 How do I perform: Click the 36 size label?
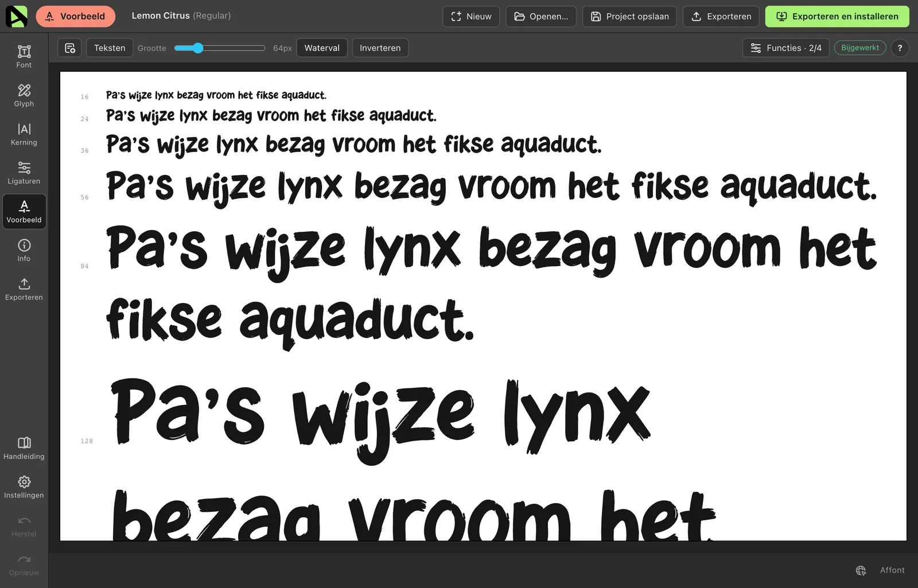(85, 151)
